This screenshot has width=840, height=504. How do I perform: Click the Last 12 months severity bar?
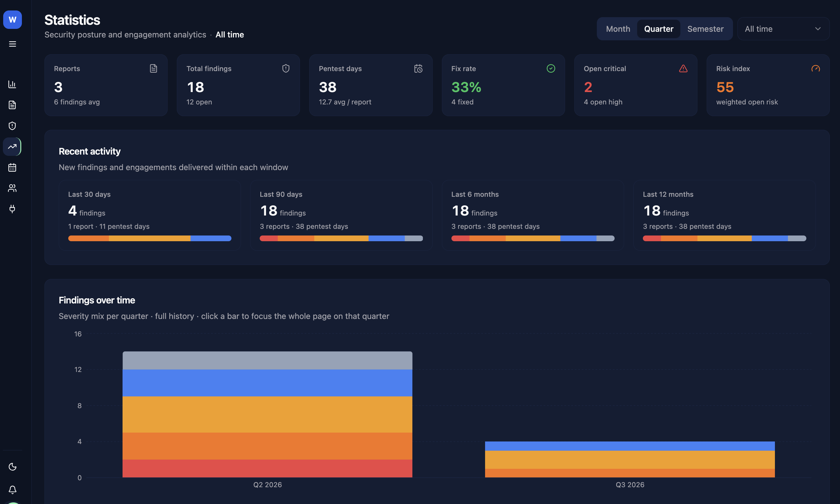[x=724, y=238]
